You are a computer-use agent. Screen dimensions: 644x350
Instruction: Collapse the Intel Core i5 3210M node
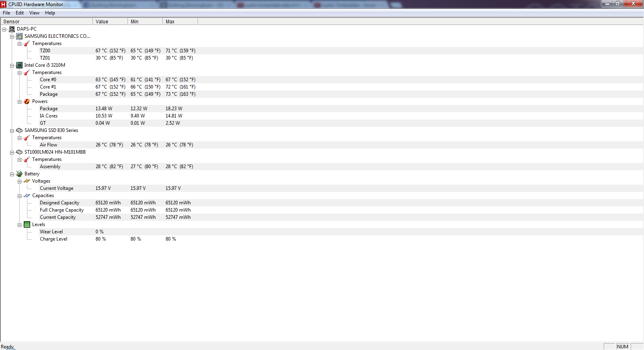[x=12, y=66]
